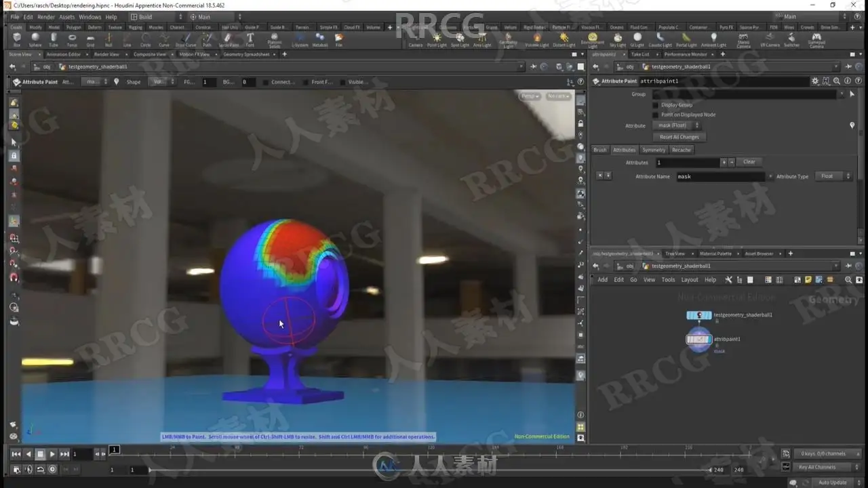
Task: Open the Persp camera view dropdown
Action: [530, 96]
